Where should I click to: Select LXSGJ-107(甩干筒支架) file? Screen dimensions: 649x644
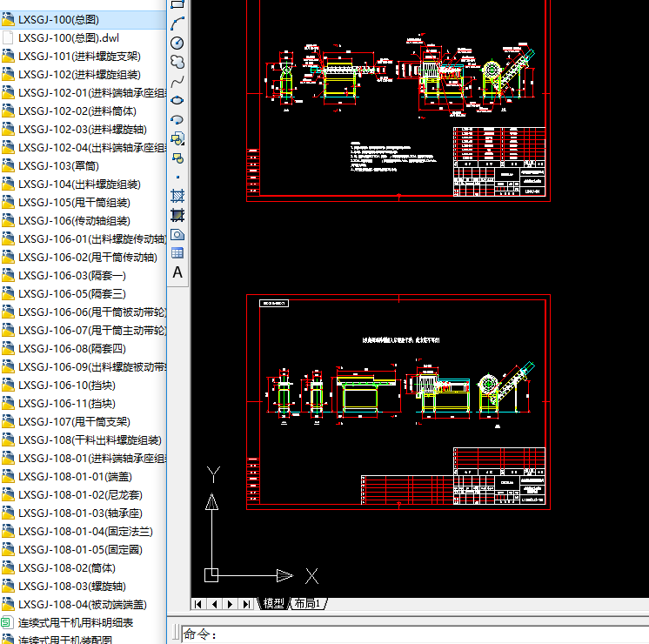coord(74,421)
